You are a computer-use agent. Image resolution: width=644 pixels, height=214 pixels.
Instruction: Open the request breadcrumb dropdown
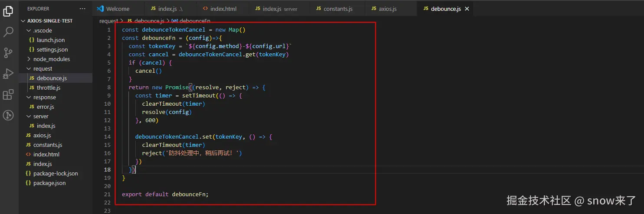click(x=108, y=21)
